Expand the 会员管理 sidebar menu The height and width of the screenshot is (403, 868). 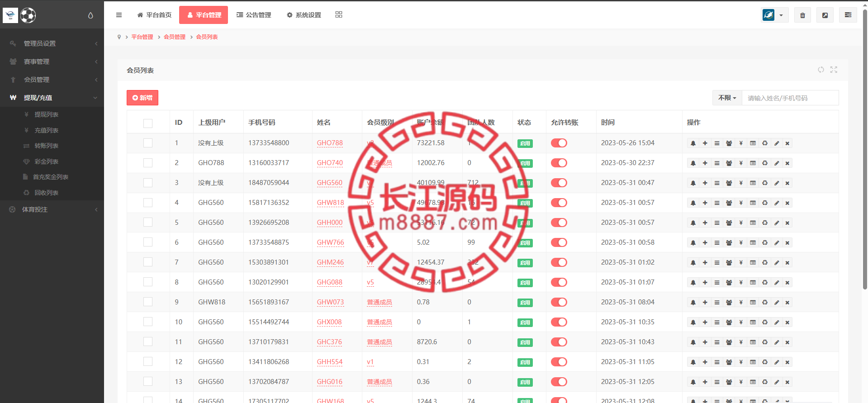(52, 80)
